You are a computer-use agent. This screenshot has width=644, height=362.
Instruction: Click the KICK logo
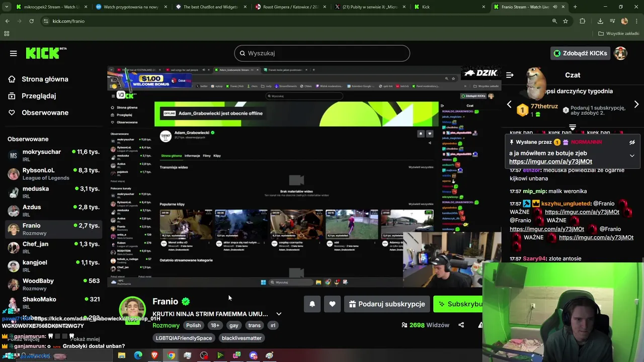point(46,53)
